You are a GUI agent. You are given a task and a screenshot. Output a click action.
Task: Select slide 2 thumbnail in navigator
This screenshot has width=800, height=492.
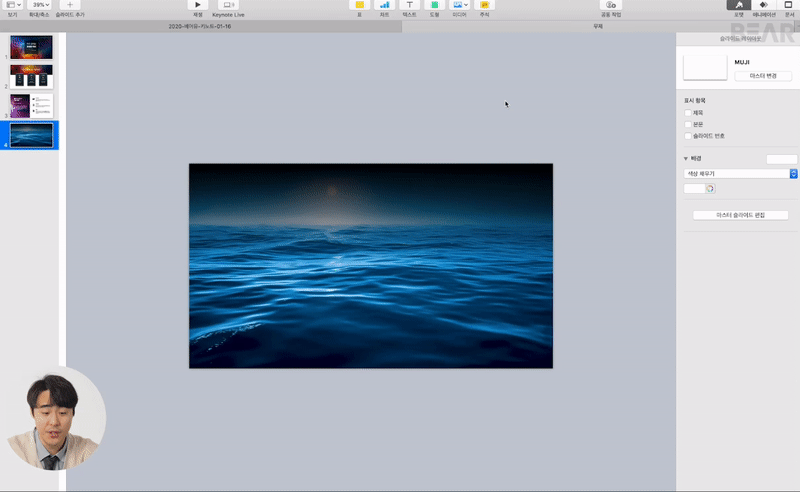tap(31, 77)
